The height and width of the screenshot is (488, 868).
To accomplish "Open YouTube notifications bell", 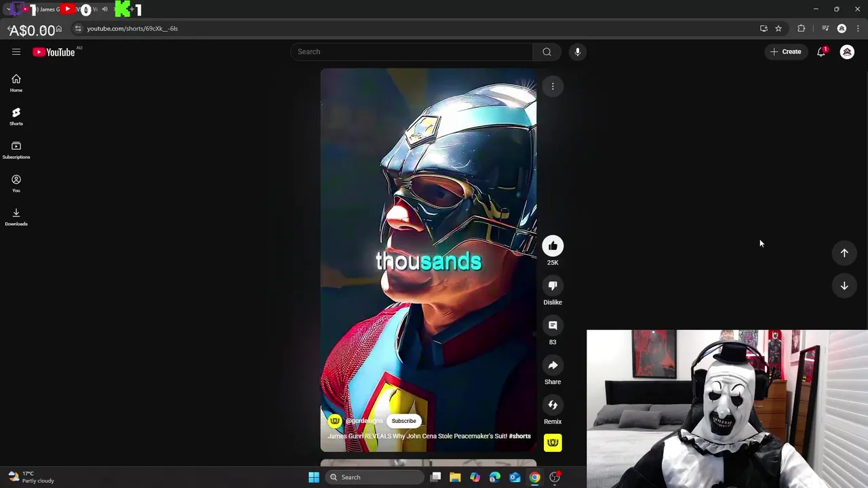I will point(821,52).
